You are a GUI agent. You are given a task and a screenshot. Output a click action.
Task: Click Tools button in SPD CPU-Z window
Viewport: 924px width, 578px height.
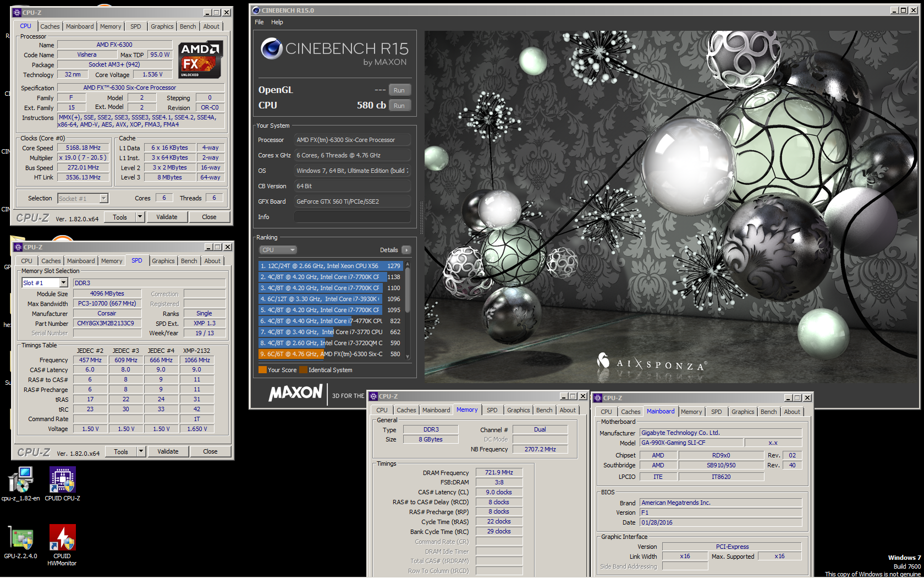(121, 451)
